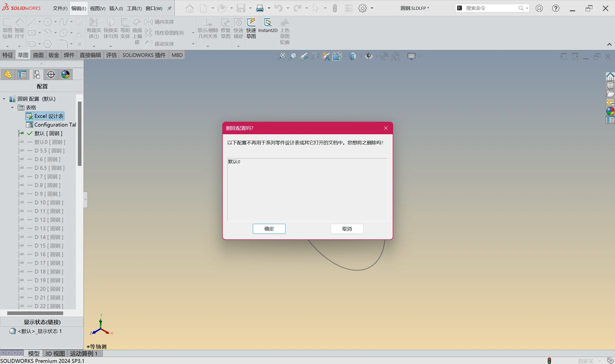Click the Options gear icon

coord(362,8)
